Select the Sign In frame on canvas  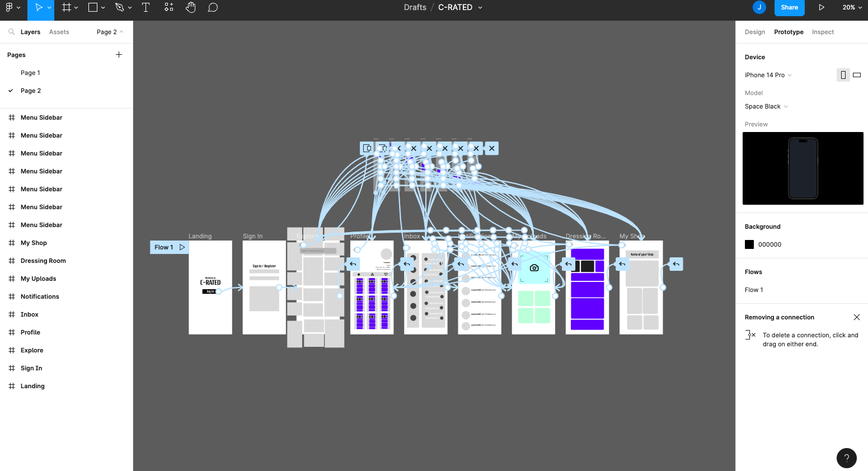(x=264, y=288)
